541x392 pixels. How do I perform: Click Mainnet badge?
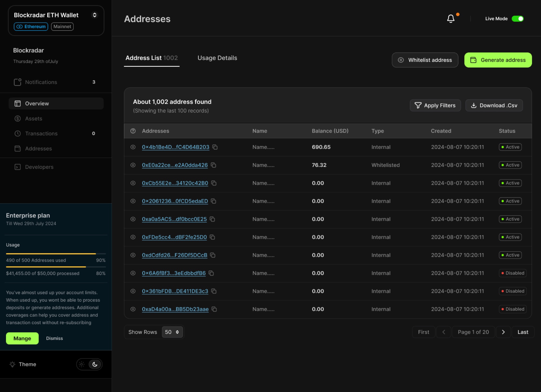(x=62, y=26)
